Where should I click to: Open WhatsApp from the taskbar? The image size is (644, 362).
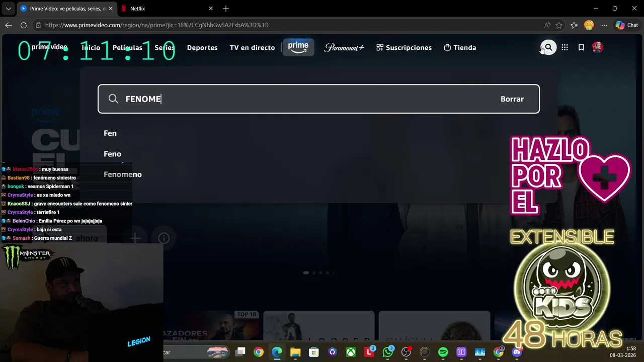(388, 352)
